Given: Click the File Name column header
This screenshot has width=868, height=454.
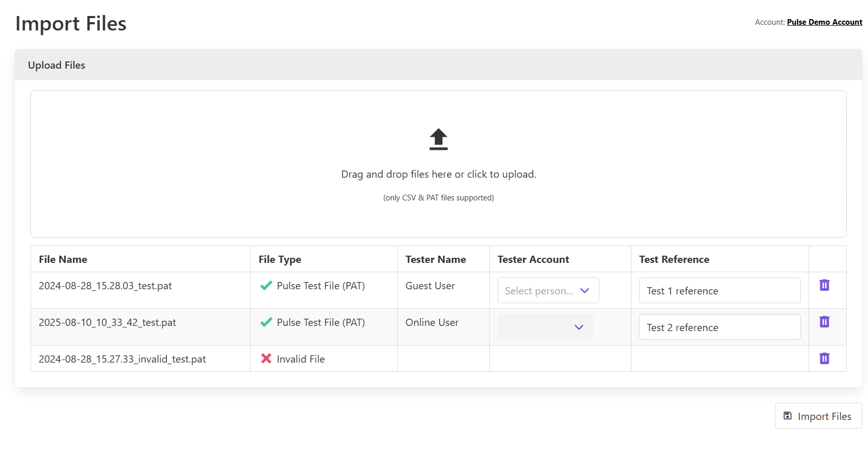Looking at the screenshot, I should 63,259.
